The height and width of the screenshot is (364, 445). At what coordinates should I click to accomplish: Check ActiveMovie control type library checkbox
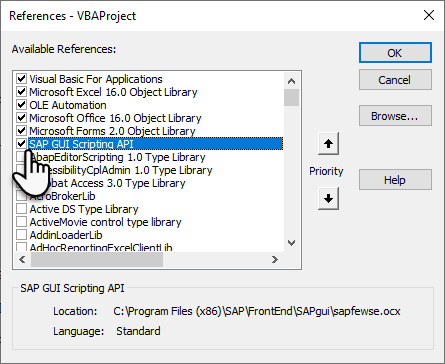[x=21, y=222]
